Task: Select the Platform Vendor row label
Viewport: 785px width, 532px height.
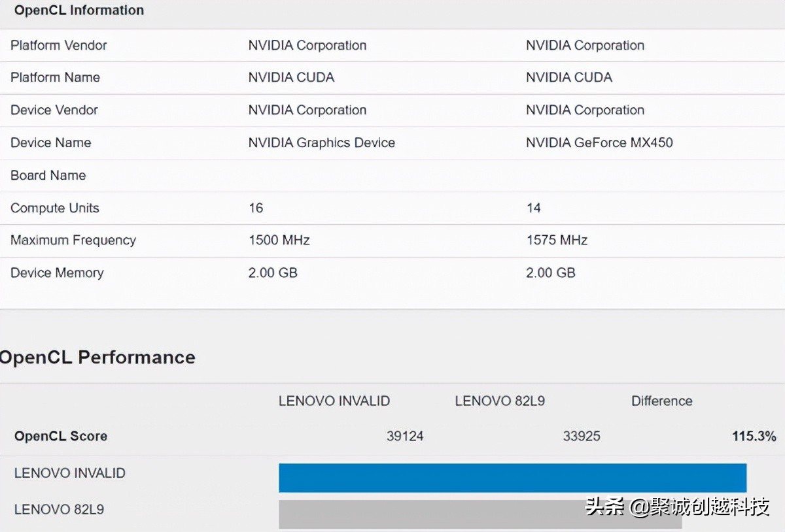Action: (59, 45)
